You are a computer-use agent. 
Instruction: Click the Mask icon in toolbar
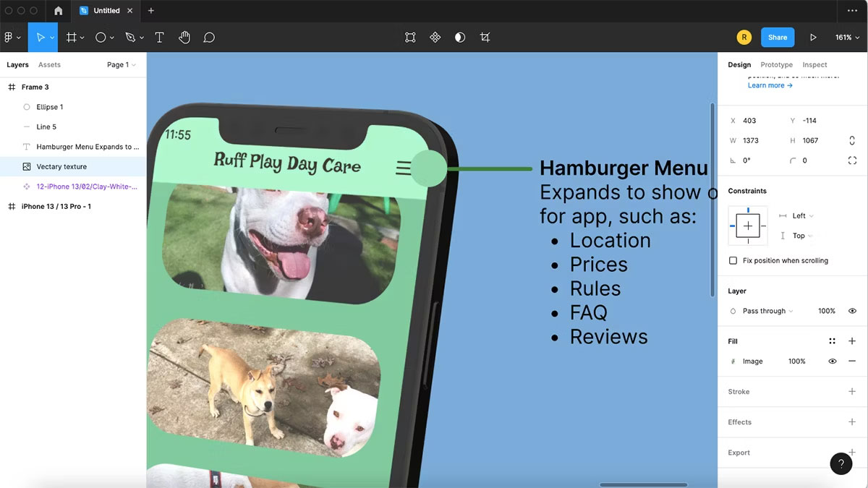(460, 37)
